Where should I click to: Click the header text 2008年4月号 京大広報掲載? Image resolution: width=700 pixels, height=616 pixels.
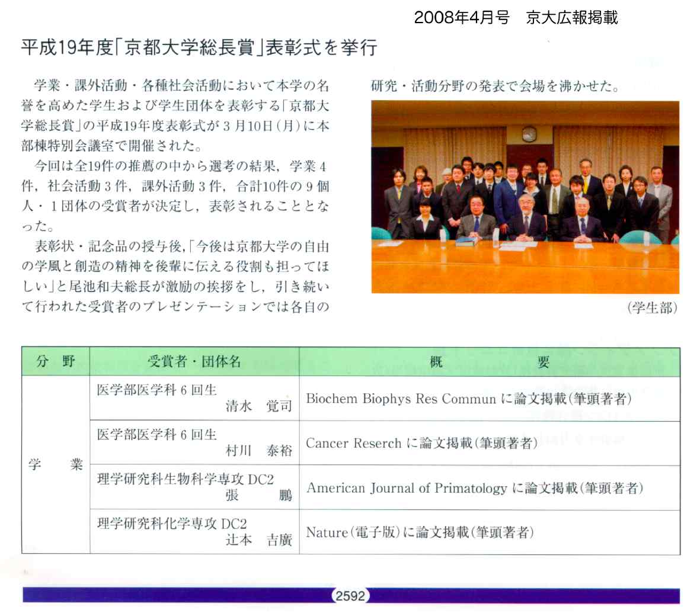point(516,18)
